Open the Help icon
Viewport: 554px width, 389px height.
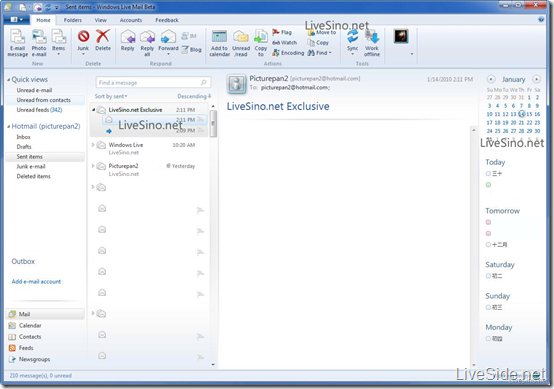[x=541, y=19]
